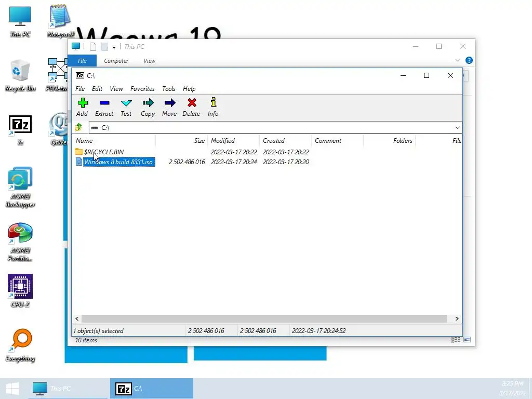
Task: Click the Windows 8 build 8331.iso file
Action: point(118,162)
